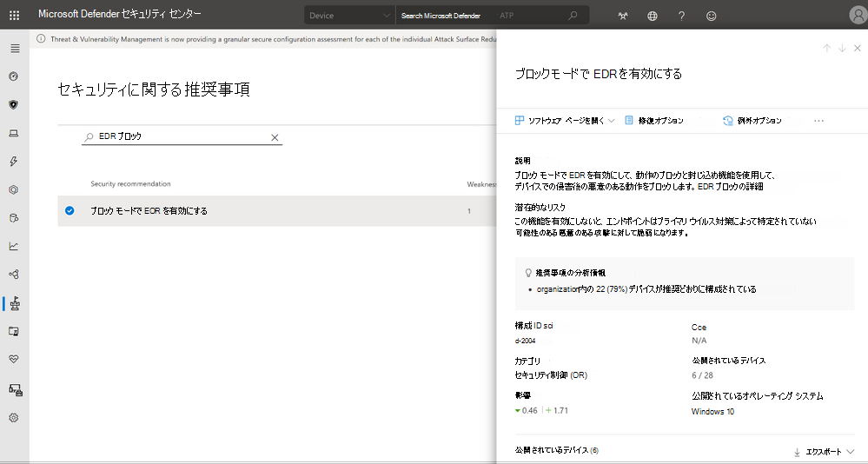Select the ブロック モードで EDR を有効にする row
Image resolution: width=868 pixels, height=464 pixels.
(x=277, y=210)
